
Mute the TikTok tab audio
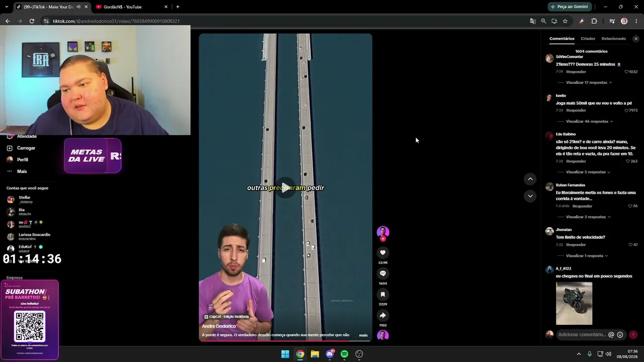78,7
